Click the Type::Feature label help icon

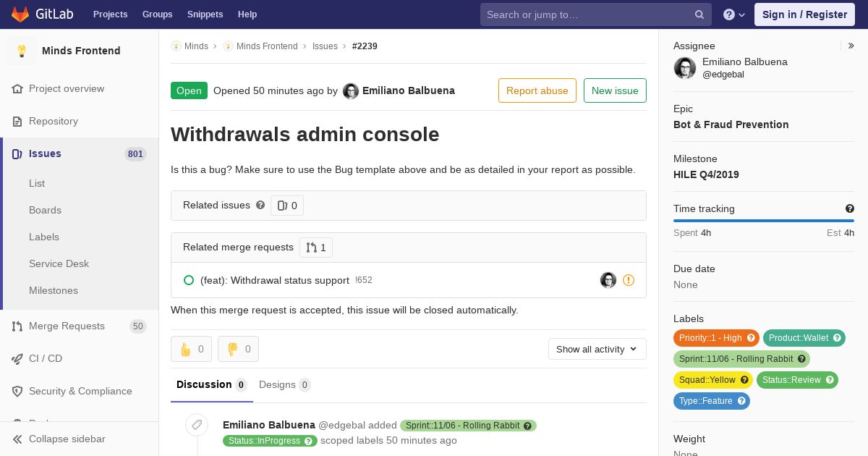741,401
